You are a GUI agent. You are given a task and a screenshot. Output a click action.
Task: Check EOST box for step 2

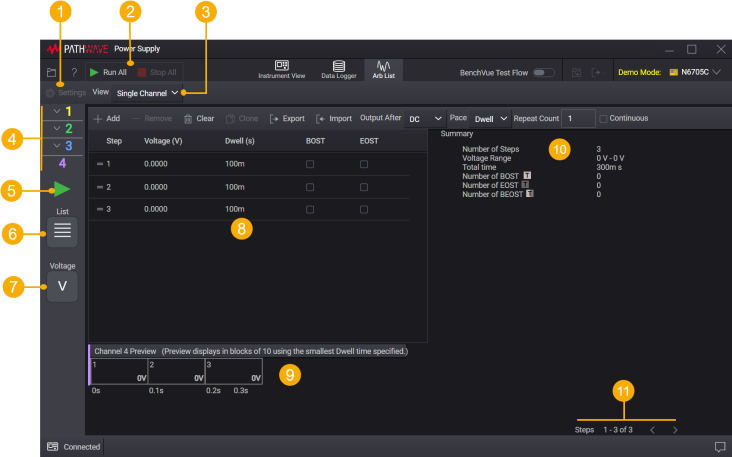pyautogui.click(x=364, y=187)
